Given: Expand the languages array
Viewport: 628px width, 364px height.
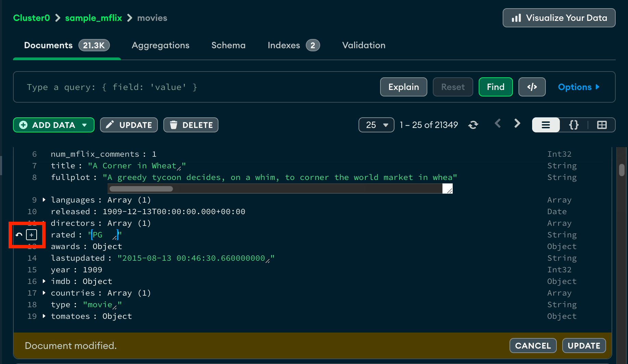Looking at the screenshot, I should coord(44,200).
